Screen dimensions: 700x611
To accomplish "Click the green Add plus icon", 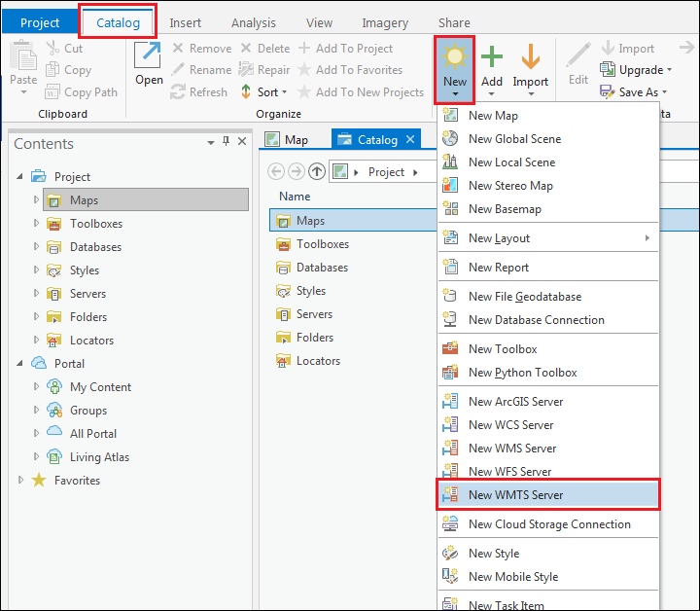I will 492,56.
